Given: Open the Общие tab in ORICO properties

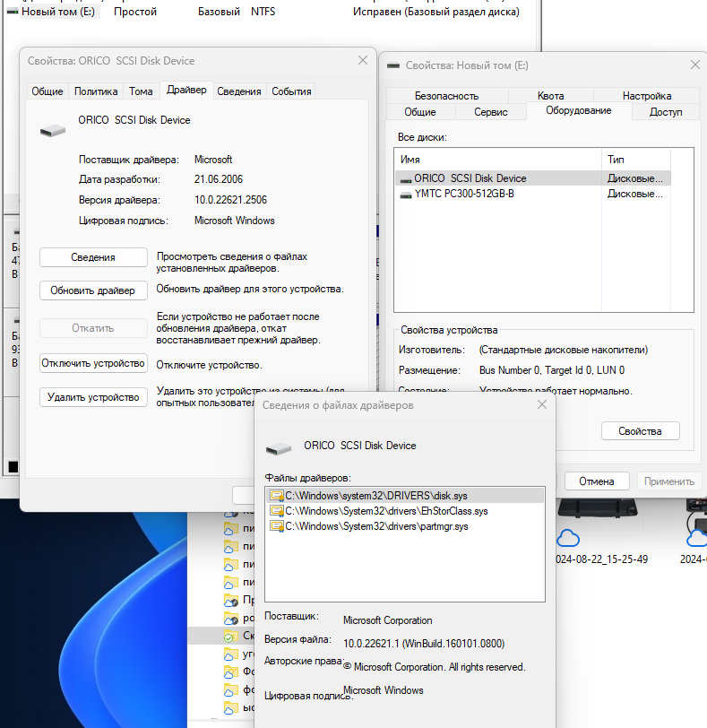Looking at the screenshot, I should point(47,91).
